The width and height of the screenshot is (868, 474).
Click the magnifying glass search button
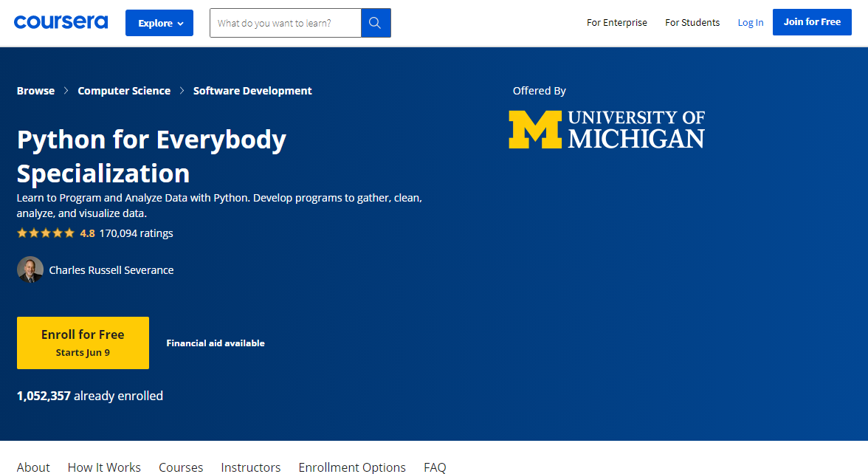pyautogui.click(x=375, y=23)
